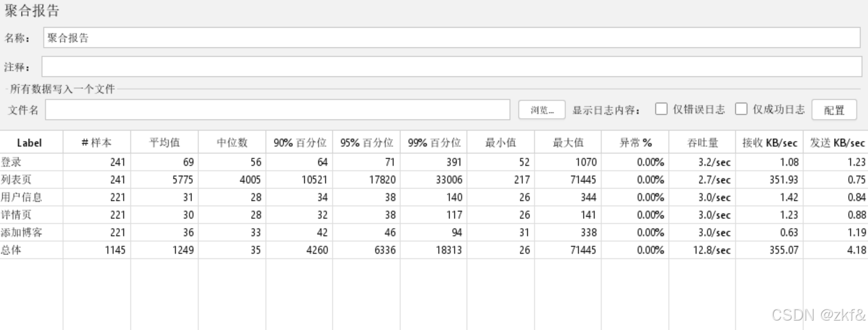
Task: Sort by the 99% 百分位 column header
Action: (x=434, y=143)
